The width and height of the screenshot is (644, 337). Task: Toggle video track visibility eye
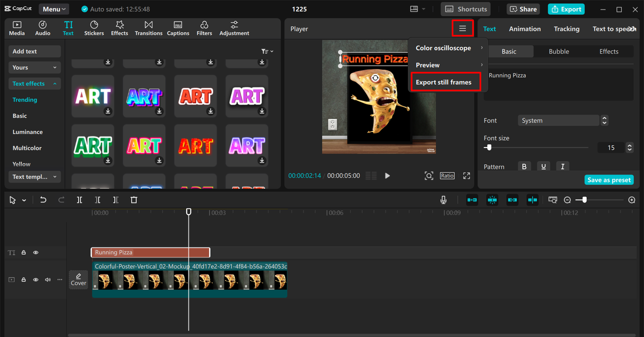click(x=36, y=280)
